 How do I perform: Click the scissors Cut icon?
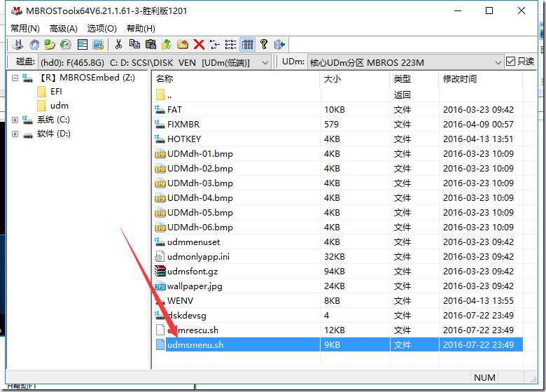click(x=118, y=44)
